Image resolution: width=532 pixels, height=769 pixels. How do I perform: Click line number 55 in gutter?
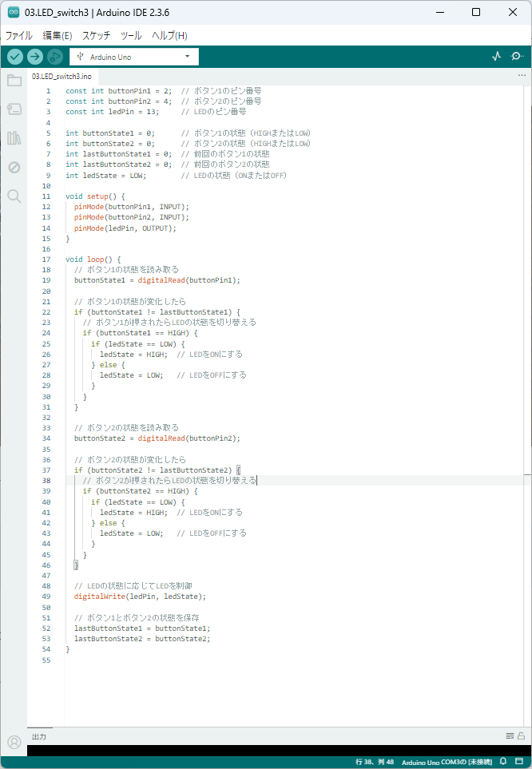point(46,660)
